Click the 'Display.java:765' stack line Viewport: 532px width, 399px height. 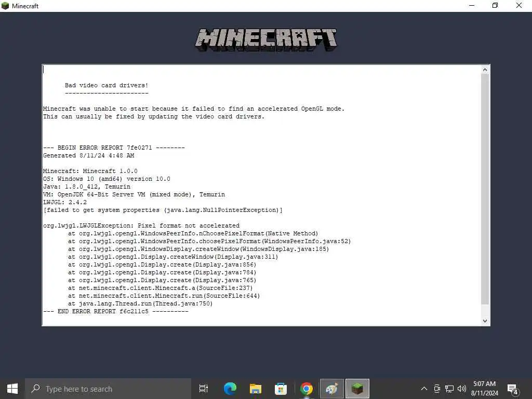click(162, 281)
